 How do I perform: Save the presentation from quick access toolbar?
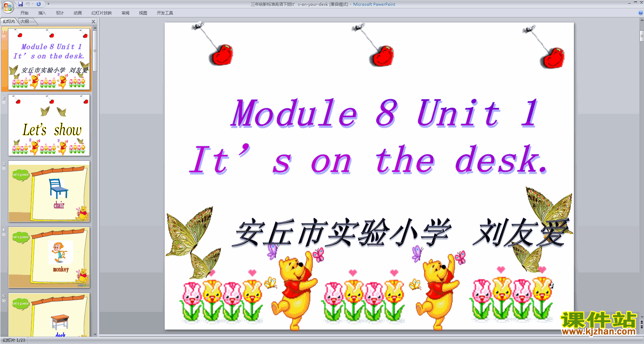(20, 4)
